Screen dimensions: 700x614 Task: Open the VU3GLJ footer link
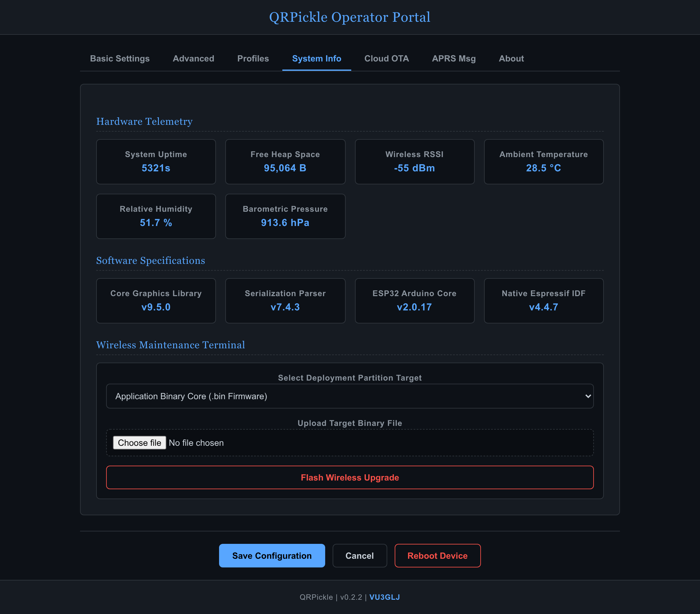384,597
